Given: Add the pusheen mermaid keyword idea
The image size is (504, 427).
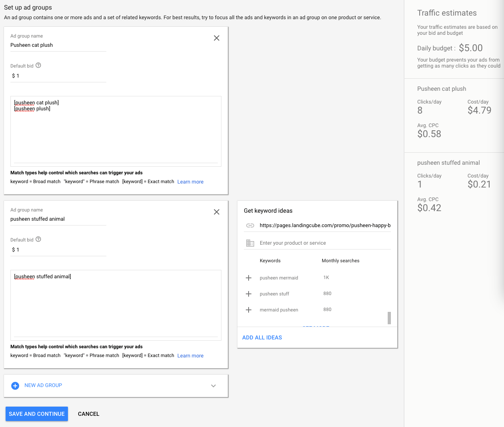Looking at the screenshot, I should pyautogui.click(x=249, y=278).
